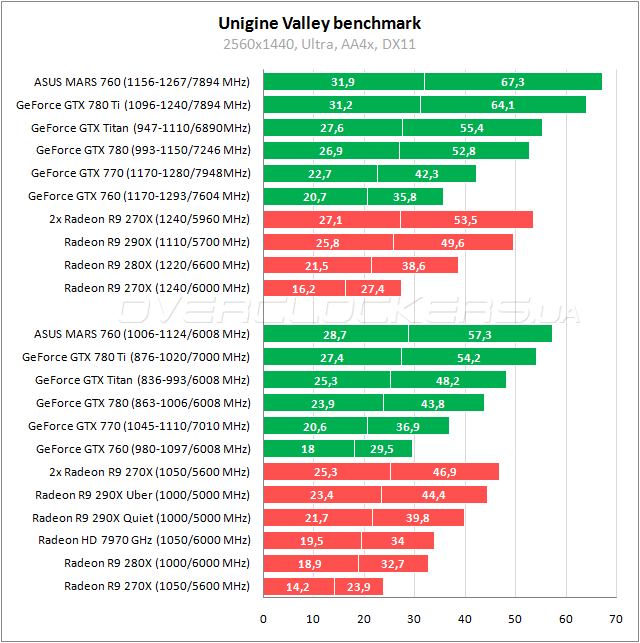Click the 70 tick on the horizontal axis
Viewport: 640px width, 643px height.
click(616, 619)
